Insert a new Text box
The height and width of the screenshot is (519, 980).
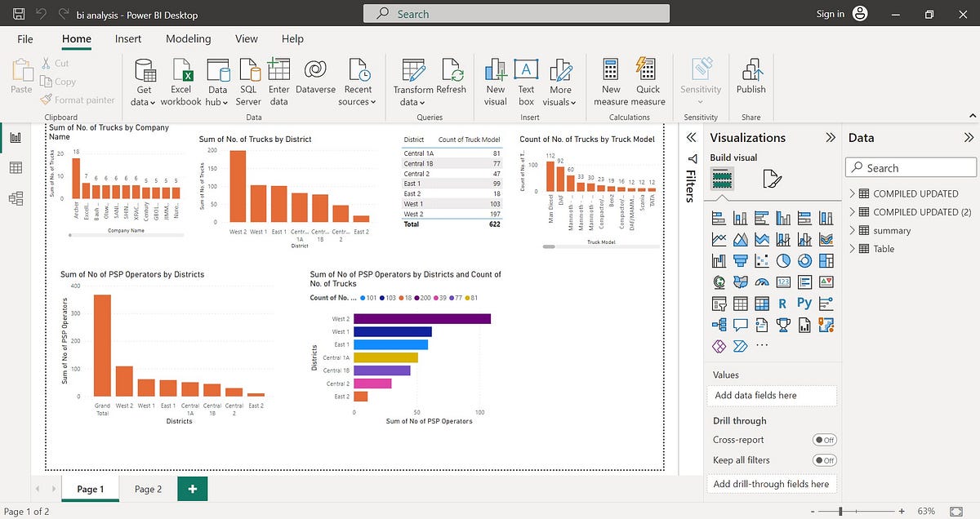pyautogui.click(x=526, y=79)
